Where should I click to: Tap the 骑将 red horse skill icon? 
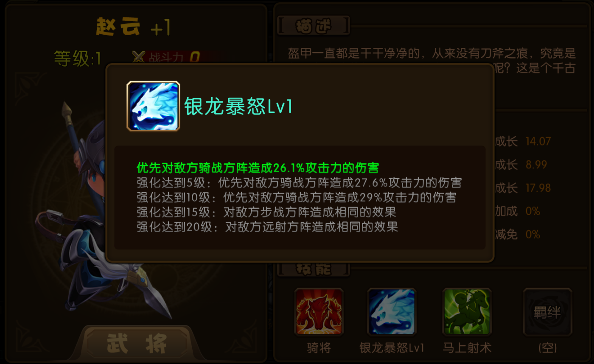pyautogui.click(x=319, y=312)
